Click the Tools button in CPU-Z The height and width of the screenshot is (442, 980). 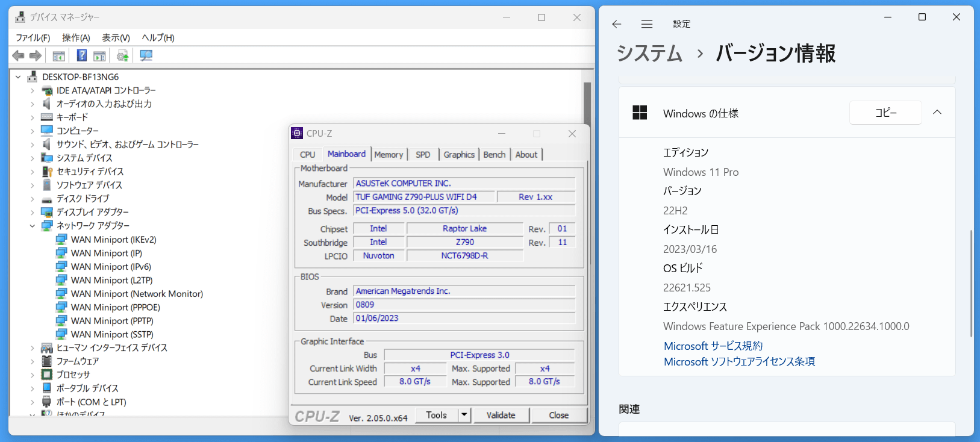437,415
